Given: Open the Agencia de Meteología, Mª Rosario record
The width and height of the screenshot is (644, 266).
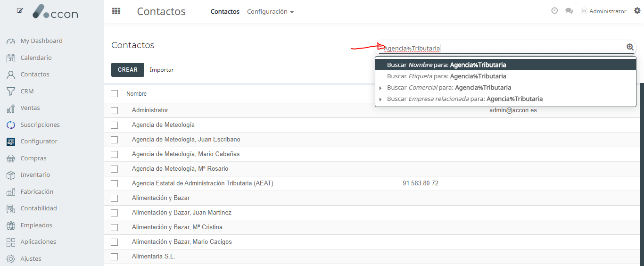Looking at the screenshot, I should [x=180, y=169].
